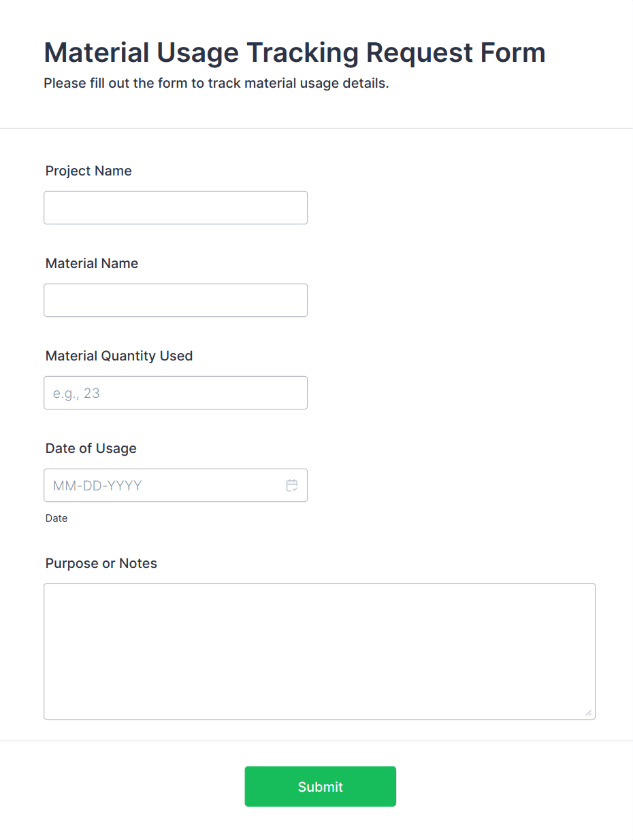Click the form instructions subtitle text
The width and height of the screenshot is (633, 840).
(x=216, y=84)
